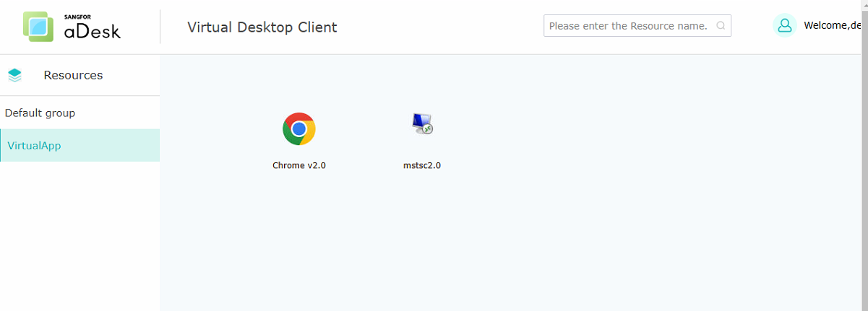This screenshot has height=311, width=868.
Task: Select the Default group category
Action: [80, 113]
